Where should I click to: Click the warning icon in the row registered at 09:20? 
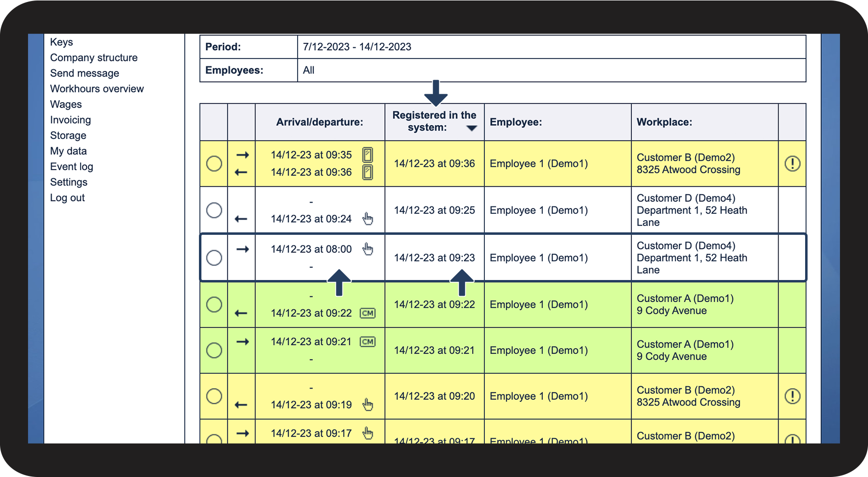[792, 396]
